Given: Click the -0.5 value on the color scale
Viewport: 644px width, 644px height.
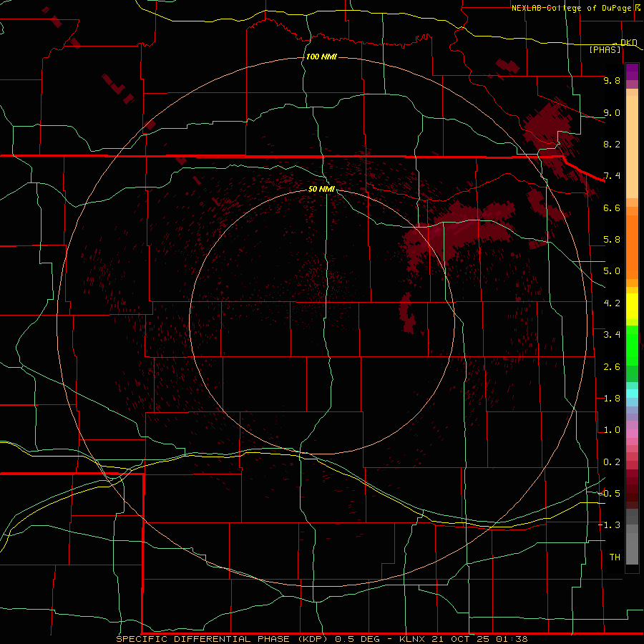Looking at the screenshot, I should point(610,494).
